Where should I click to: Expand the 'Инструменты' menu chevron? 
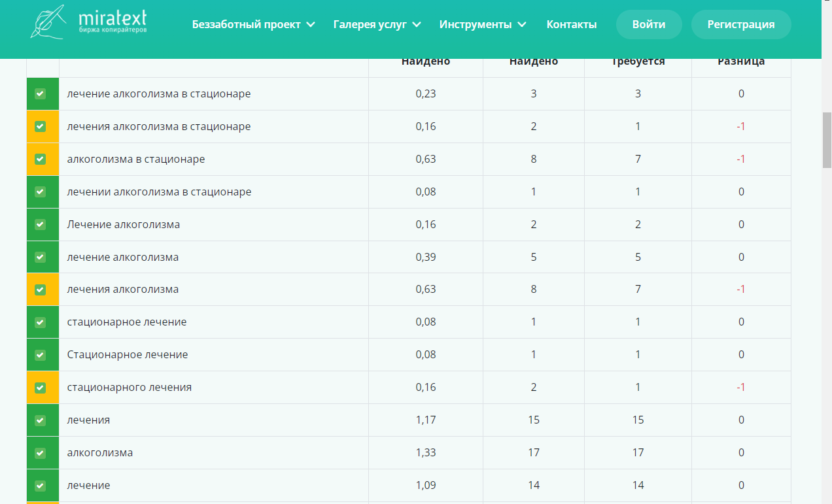521,25
